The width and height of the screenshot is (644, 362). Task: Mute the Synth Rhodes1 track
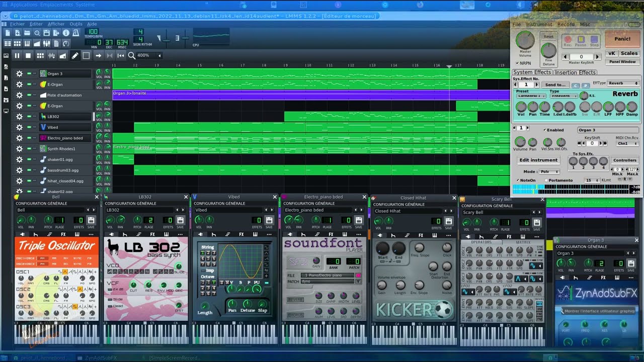[x=29, y=149]
